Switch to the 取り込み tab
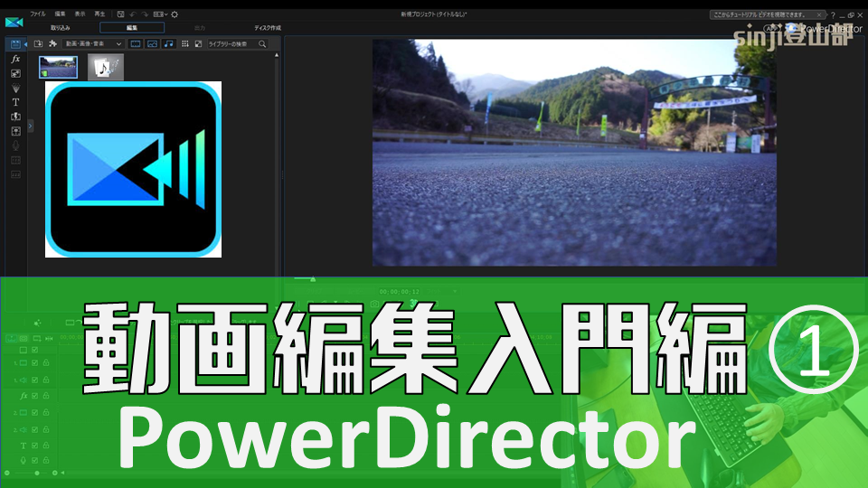Viewport: 868px width, 488px height. pos(61,28)
